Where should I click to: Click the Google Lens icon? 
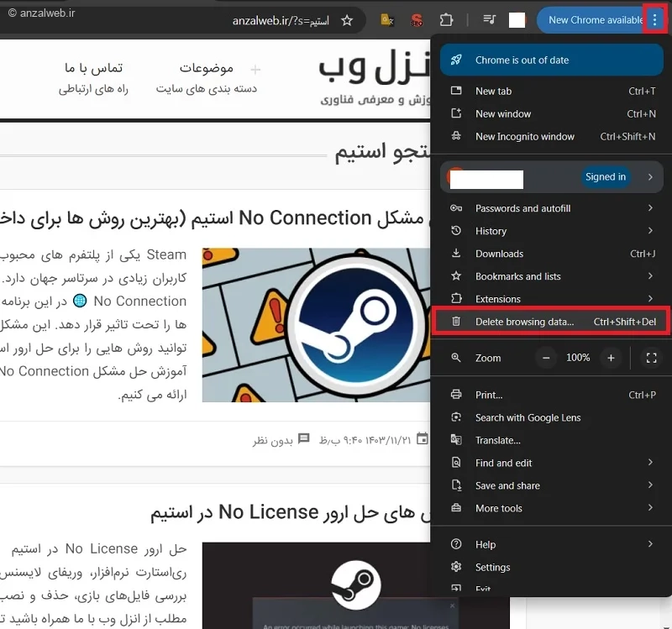(456, 417)
